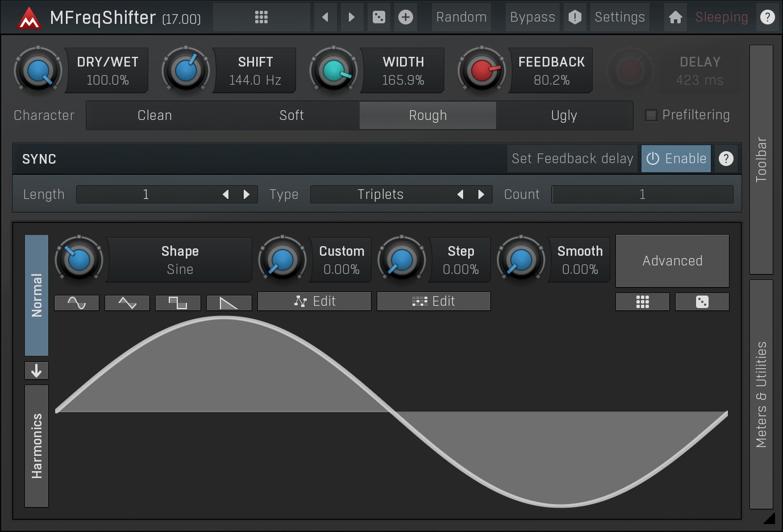Select the square wave shape icon
The height and width of the screenshot is (532, 783).
(178, 303)
